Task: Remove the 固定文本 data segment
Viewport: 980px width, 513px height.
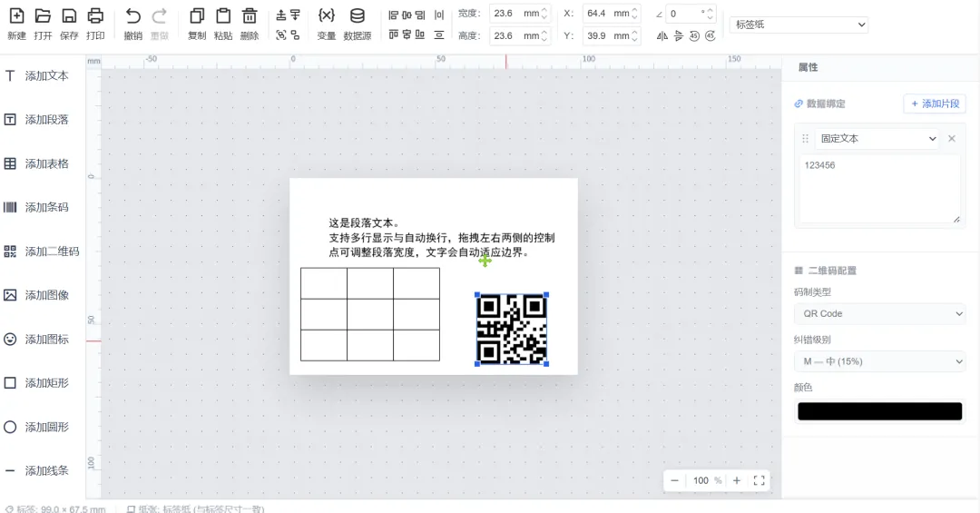Action: click(952, 138)
